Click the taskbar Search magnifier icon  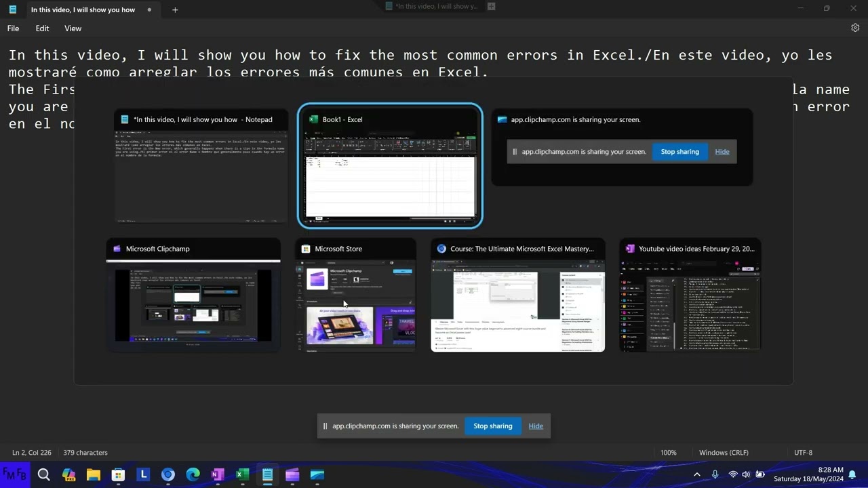(43, 475)
